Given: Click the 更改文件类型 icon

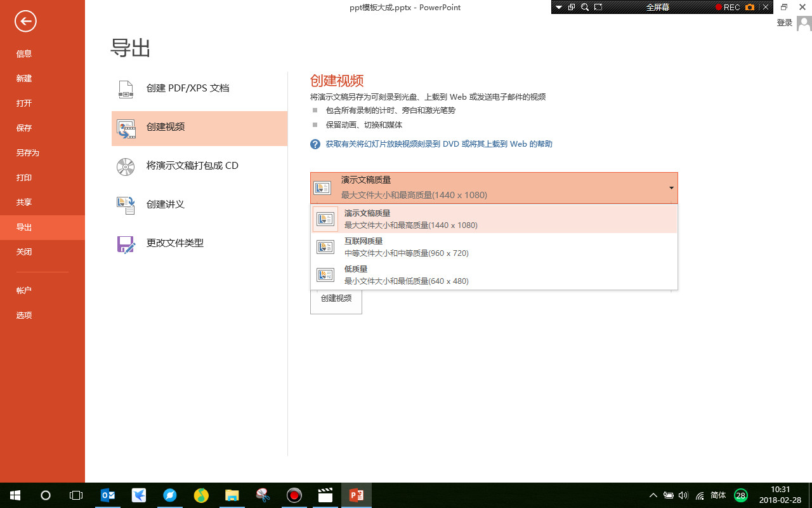Looking at the screenshot, I should 126,243.
